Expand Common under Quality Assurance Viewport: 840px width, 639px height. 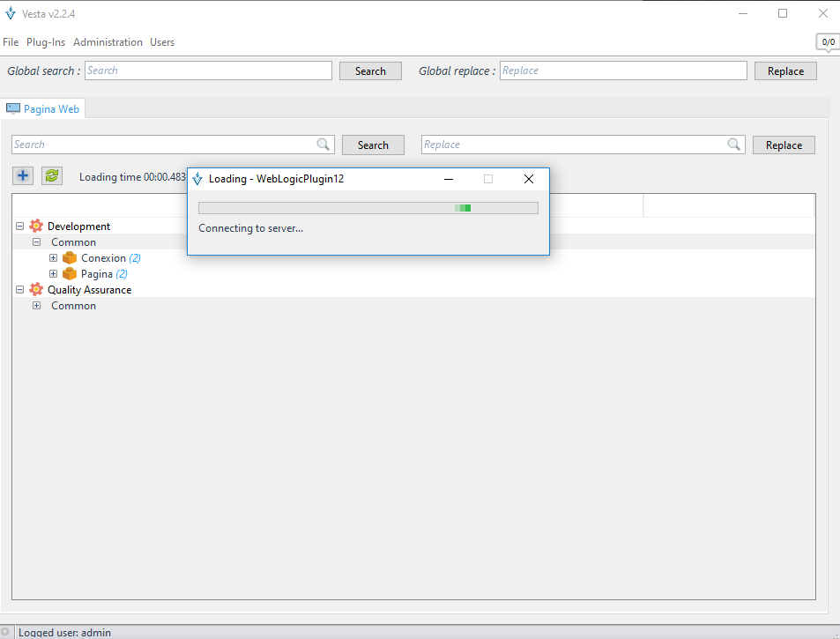pyautogui.click(x=36, y=305)
